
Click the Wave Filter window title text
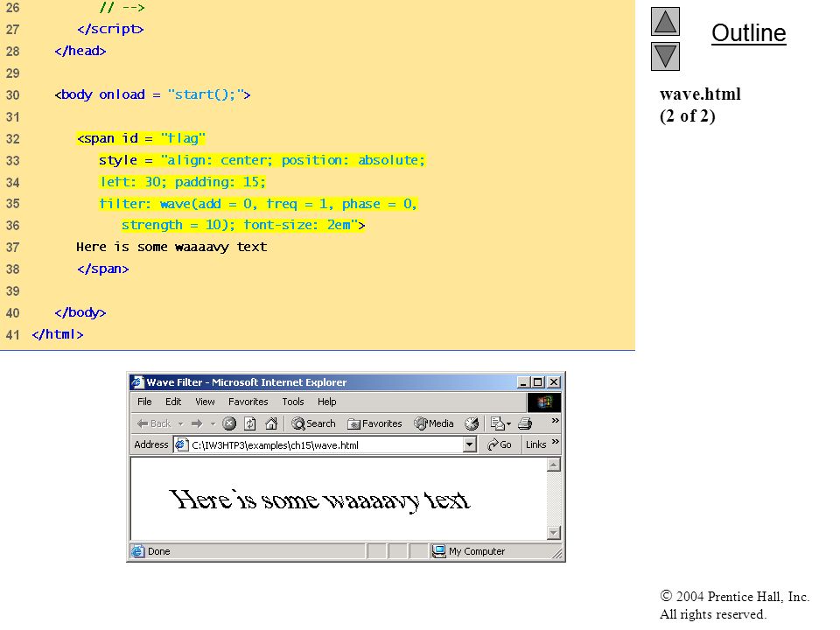click(x=247, y=382)
